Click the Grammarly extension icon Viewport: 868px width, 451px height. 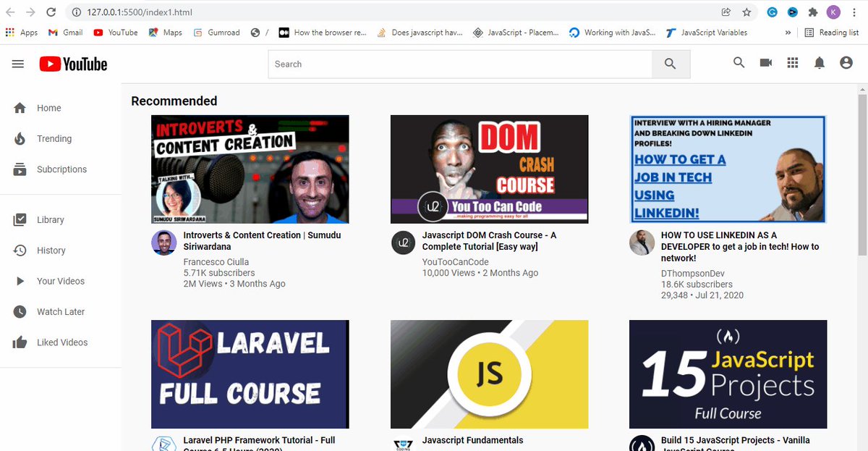[x=773, y=12]
